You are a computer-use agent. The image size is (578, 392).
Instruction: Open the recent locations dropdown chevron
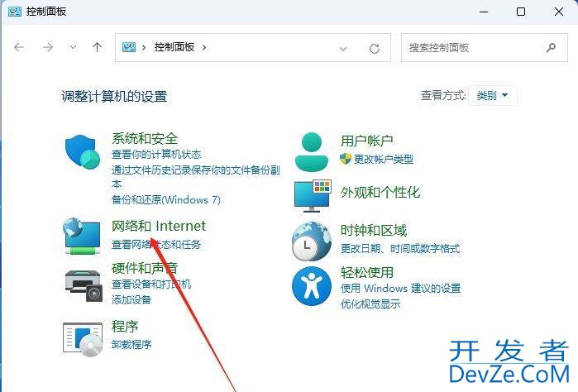[x=73, y=47]
